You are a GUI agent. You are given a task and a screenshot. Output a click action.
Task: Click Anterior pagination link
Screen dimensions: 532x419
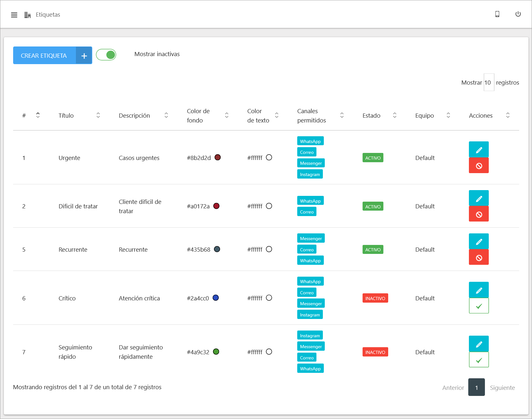[x=453, y=388]
